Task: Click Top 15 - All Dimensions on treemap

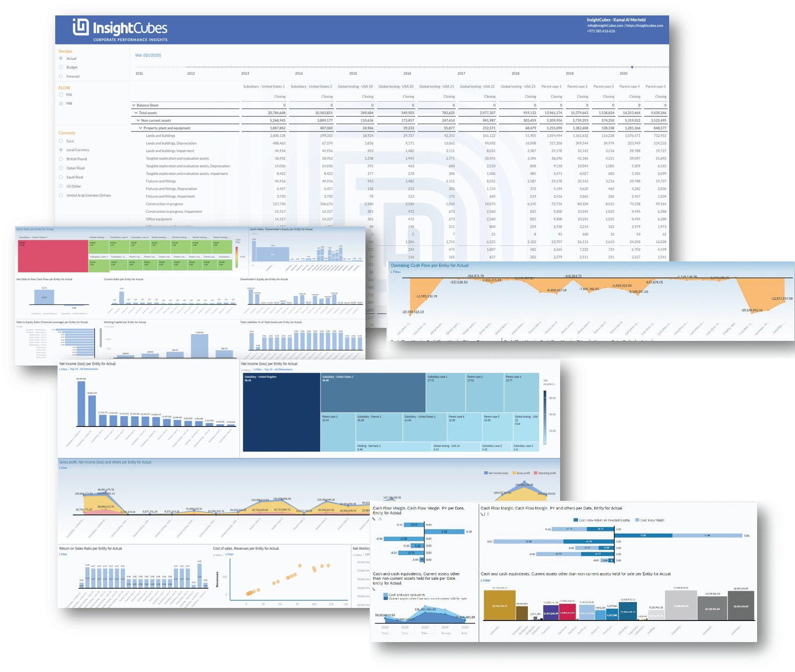Action: pos(278,369)
